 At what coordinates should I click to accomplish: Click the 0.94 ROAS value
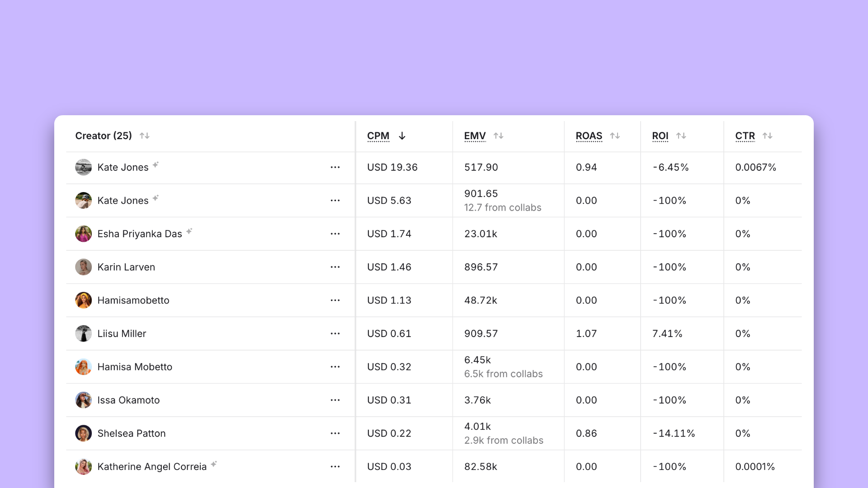coord(586,167)
